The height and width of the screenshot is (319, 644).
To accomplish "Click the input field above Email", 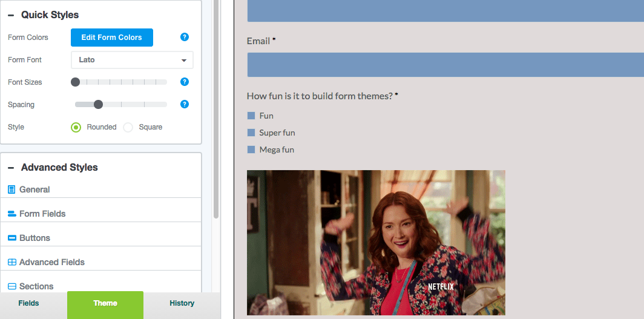I will (445, 11).
